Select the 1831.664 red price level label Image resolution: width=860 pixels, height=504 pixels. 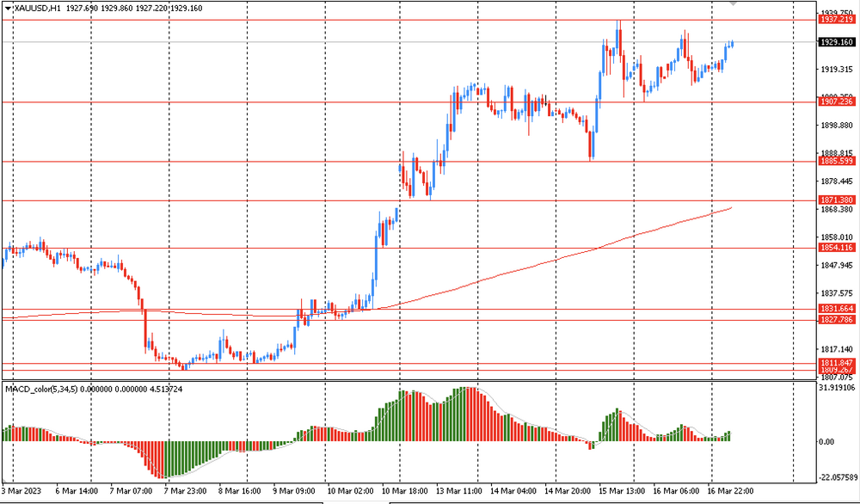(x=837, y=310)
